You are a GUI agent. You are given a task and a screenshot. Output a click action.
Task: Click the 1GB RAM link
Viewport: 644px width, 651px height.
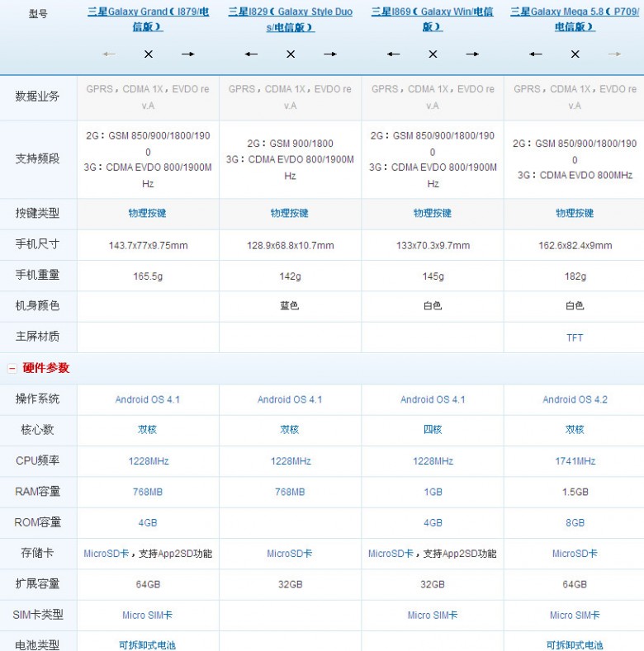tap(433, 492)
